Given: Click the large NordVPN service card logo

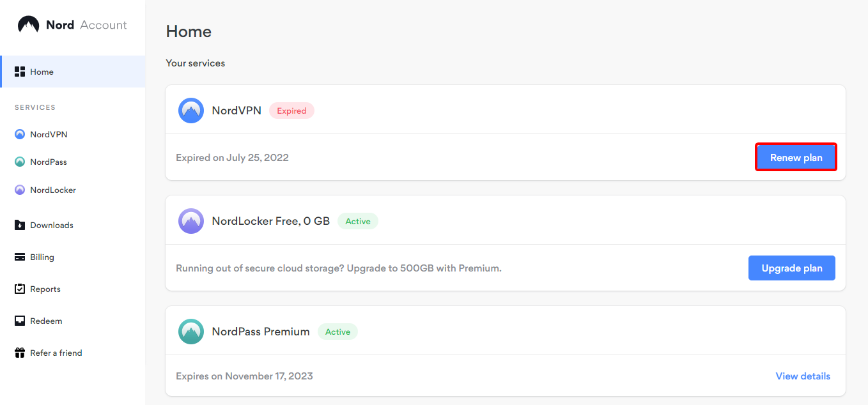Looking at the screenshot, I should (x=191, y=111).
